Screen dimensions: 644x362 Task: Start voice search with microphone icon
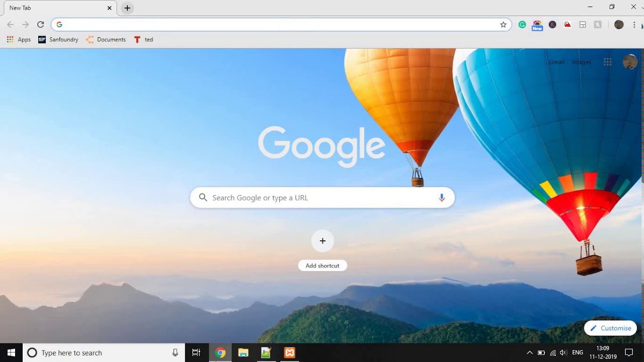coord(442,198)
